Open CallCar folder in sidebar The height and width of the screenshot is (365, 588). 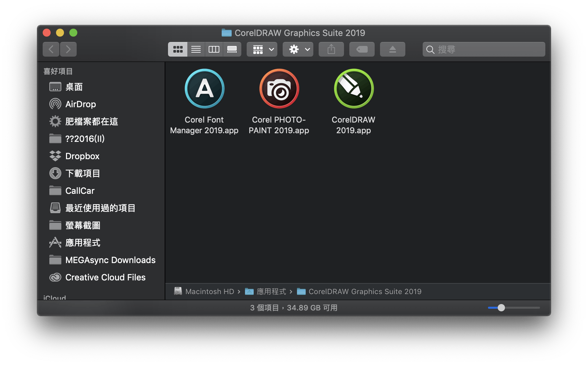[x=101, y=191]
